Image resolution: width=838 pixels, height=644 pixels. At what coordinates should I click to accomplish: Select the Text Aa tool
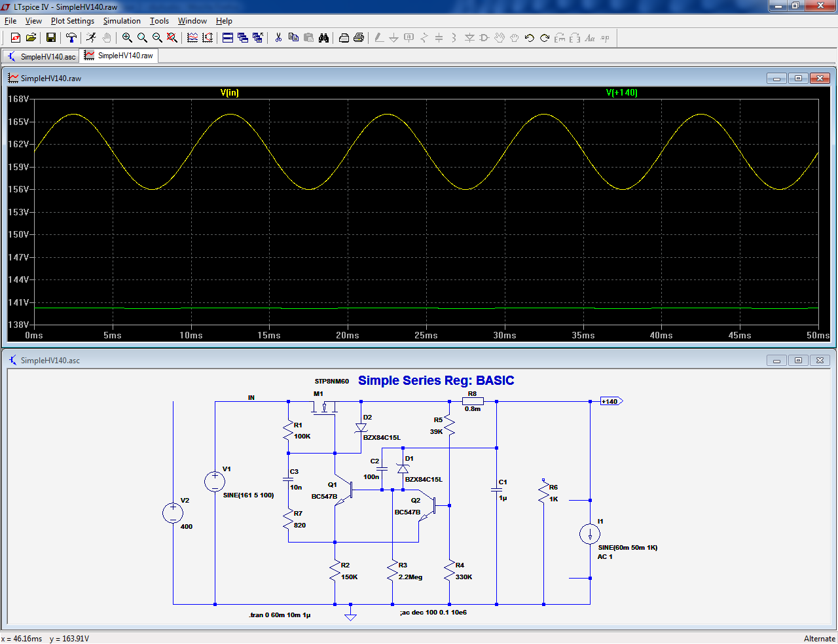pyautogui.click(x=590, y=38)
